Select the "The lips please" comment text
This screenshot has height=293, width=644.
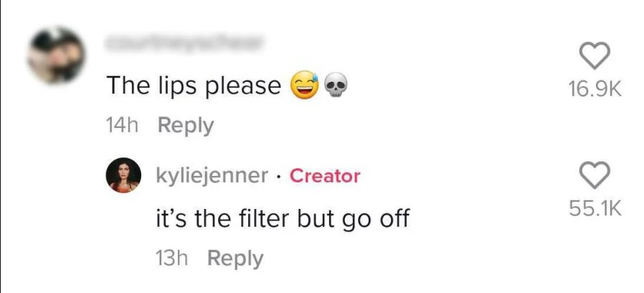194,86
